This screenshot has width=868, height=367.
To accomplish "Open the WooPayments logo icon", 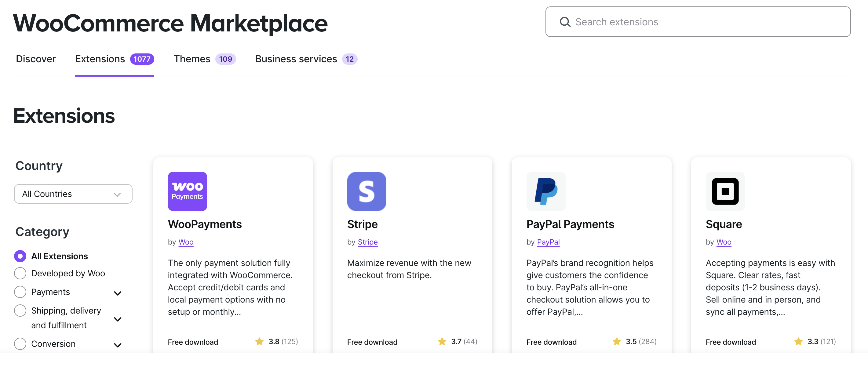I will (x=187, y=191).
